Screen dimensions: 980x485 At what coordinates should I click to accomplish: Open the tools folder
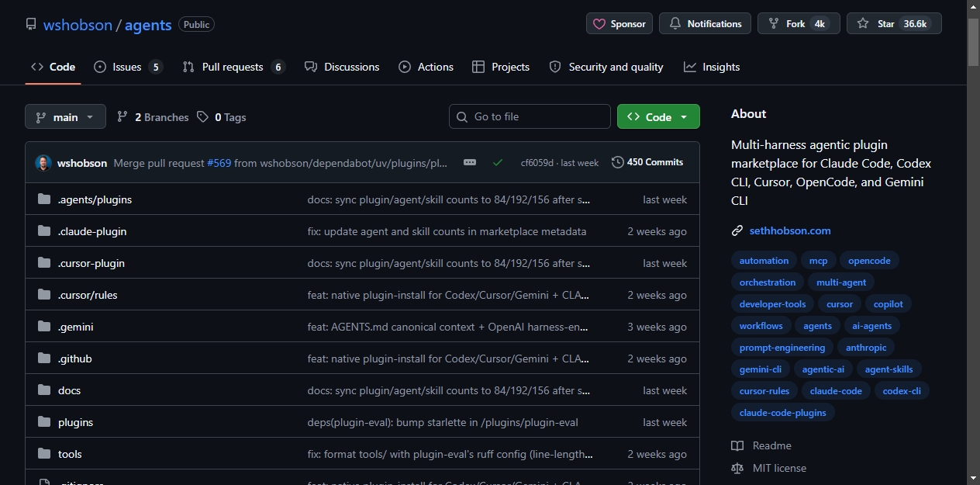tap(70, 454)
